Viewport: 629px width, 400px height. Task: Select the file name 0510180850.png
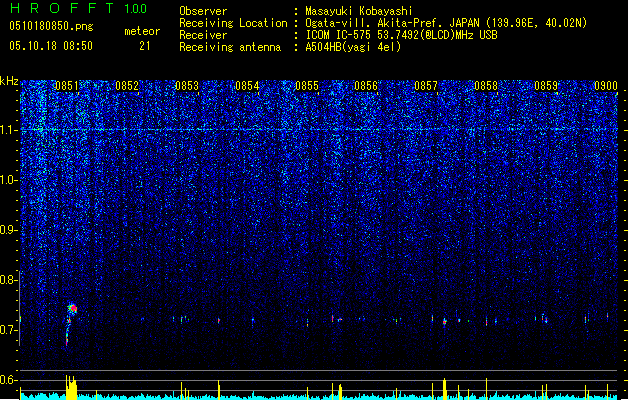(x=51, y=26)
